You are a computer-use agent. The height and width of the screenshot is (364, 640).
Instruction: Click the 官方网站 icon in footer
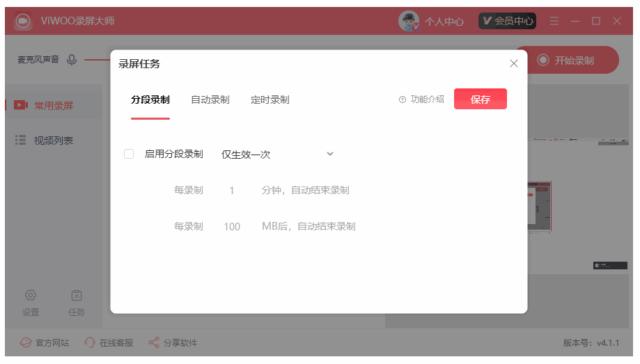26,342
